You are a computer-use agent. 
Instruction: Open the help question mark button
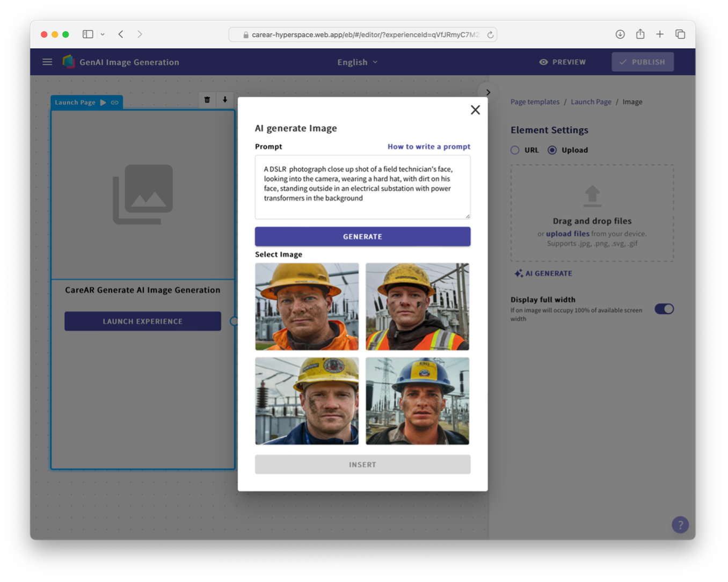pos(680,525)
